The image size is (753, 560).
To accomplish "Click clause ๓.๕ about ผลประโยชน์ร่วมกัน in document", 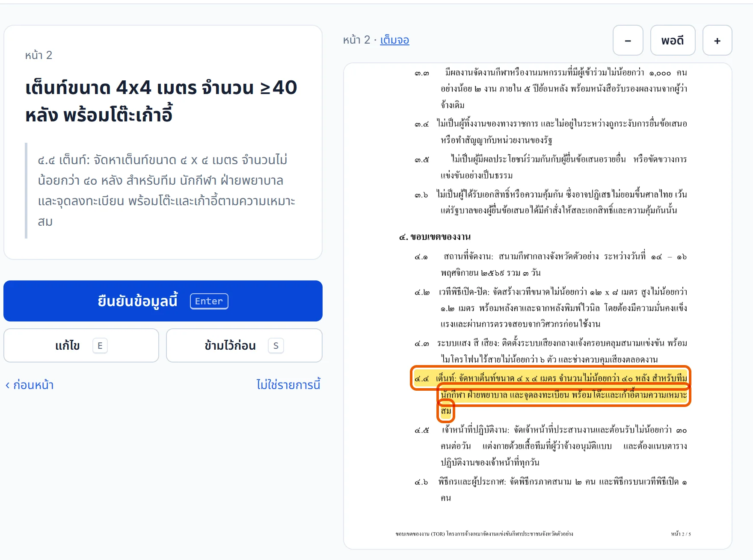I will pyautogui.click(x=551, y=167).
